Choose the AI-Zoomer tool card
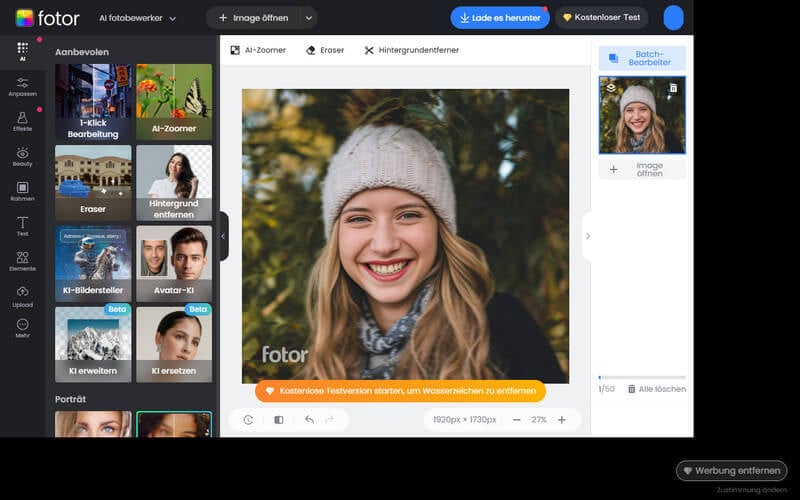800x500 pixels. [x=174, y=102]
